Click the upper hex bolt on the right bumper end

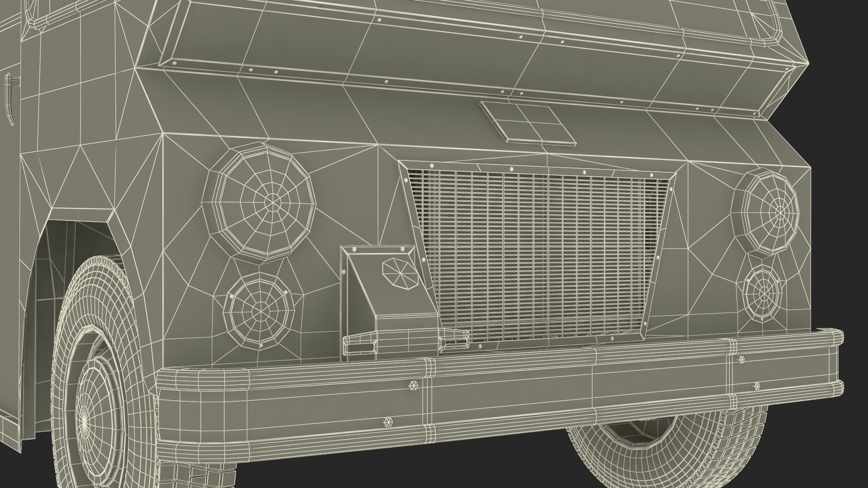(x=741, y=359)
